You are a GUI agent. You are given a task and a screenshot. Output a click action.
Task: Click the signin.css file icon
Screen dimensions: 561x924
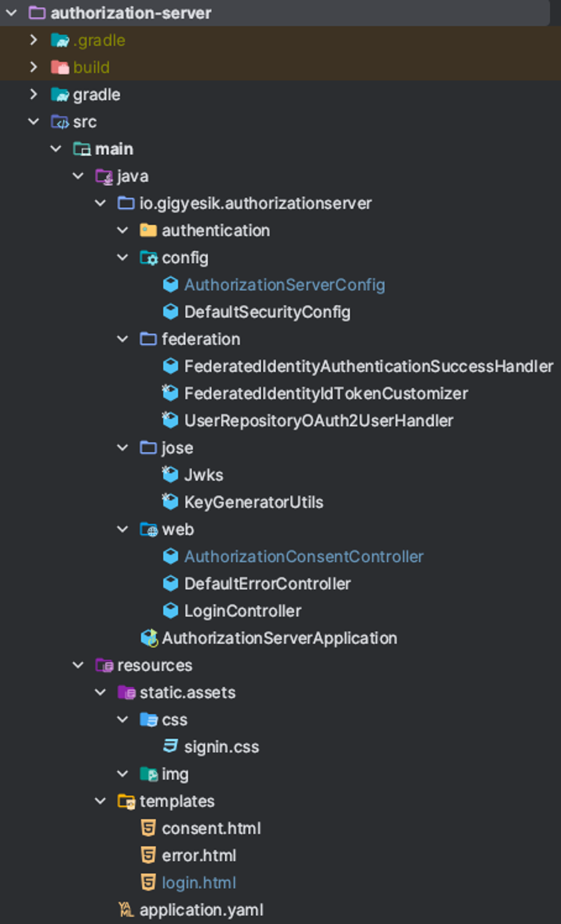[170, 746]
